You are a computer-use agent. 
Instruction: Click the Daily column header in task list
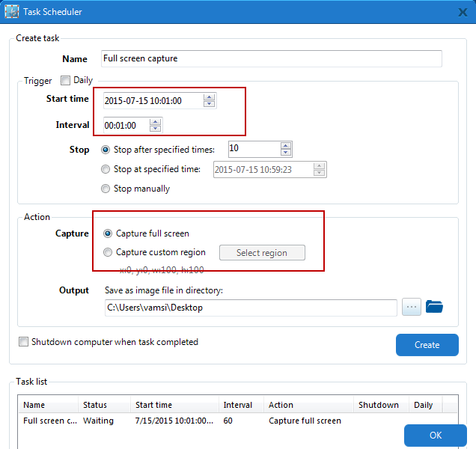[x=425, y=405]
